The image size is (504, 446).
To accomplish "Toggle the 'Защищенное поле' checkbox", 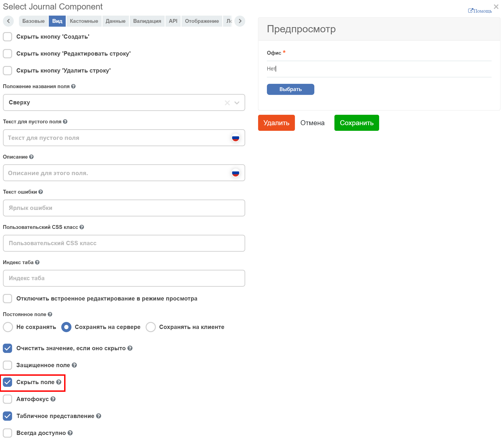I will click(7, 365).
